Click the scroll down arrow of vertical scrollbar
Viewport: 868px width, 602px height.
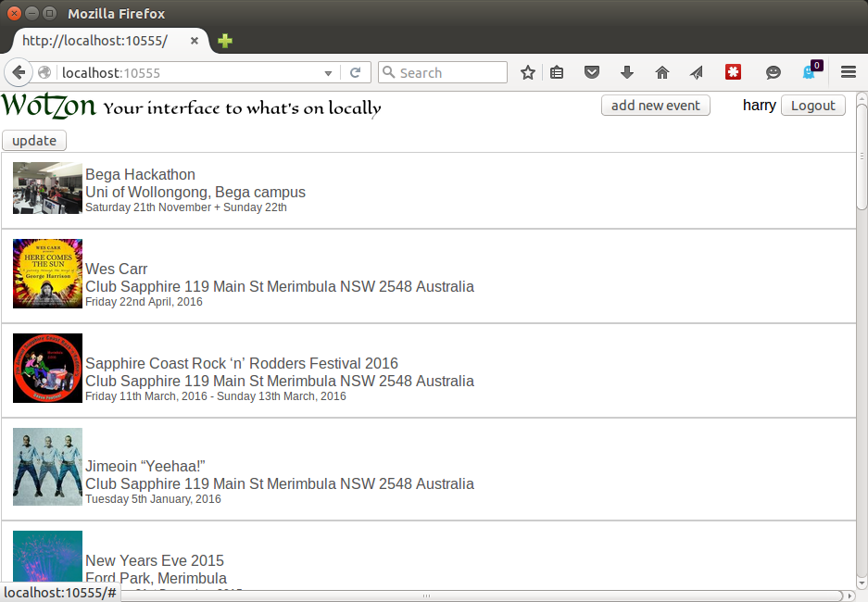tap(862, 583)
